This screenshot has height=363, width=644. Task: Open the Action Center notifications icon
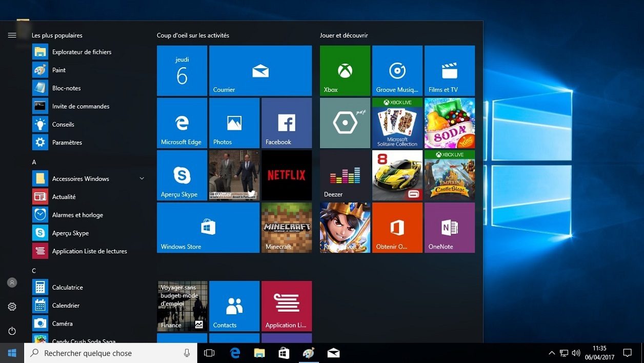(627, 353)
